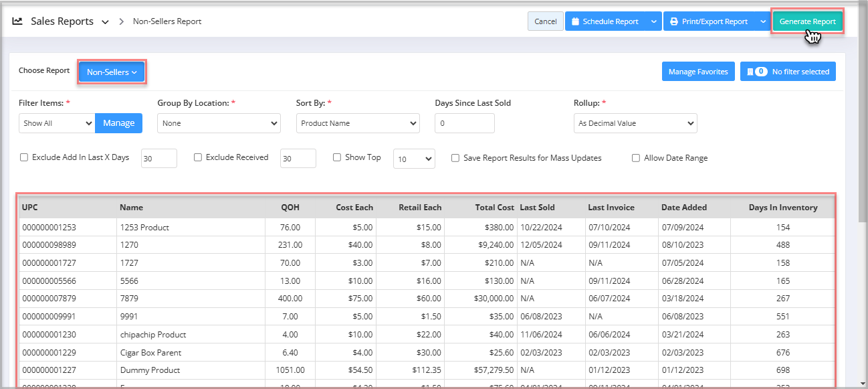Click the $9,240.00 total cost cell
This screenshot has height=389, width=868.
click(481, 245)
